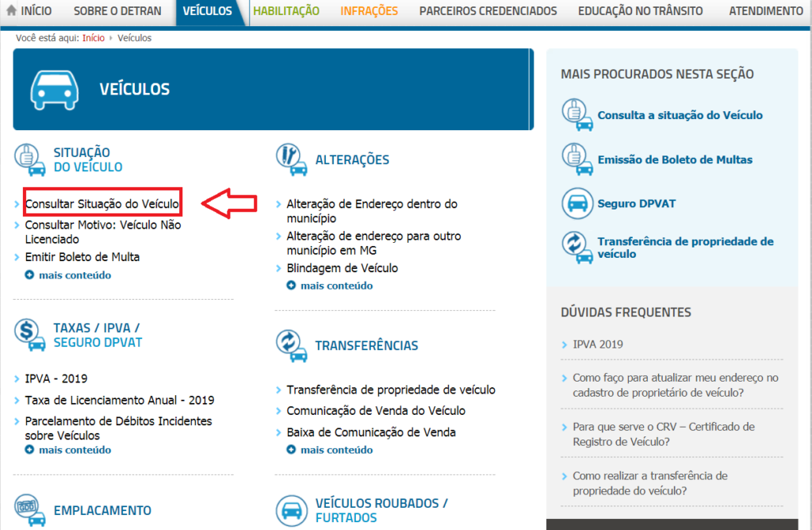Click EMPLACAMENTO section heading
812x530 pixels.
pyautogui.click(x=102, y=510)
